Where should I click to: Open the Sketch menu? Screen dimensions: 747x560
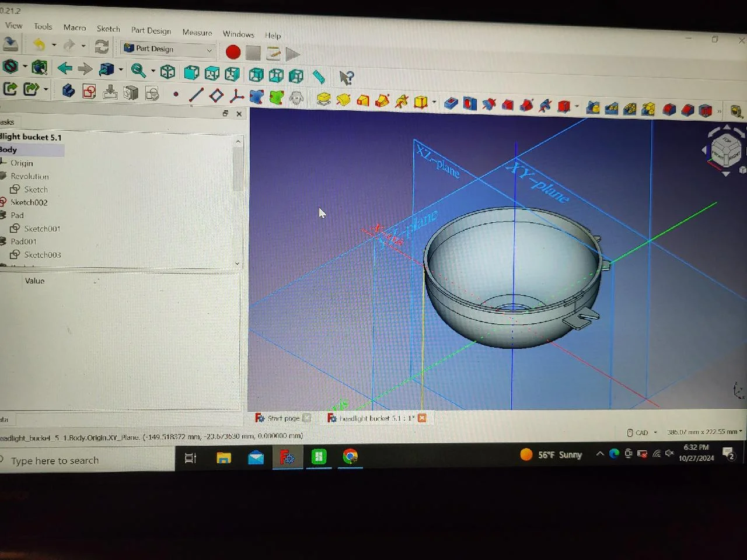tap(108, 29)
